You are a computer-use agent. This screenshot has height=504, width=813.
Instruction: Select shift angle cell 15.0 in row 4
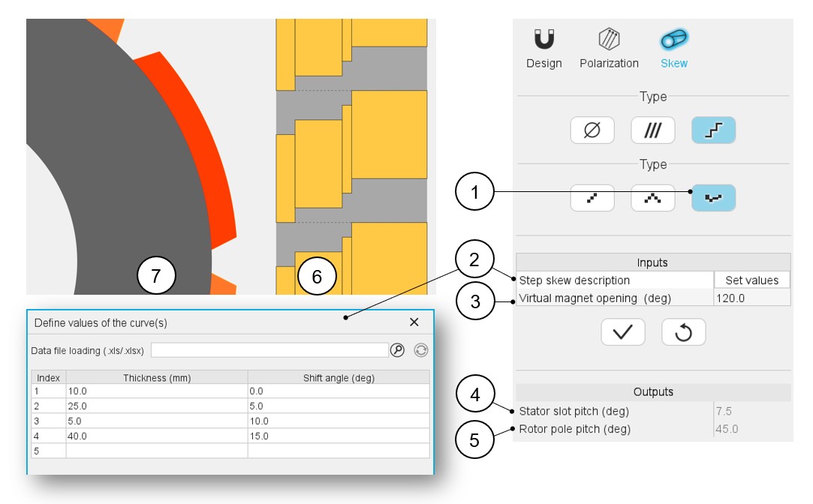tap(339, 436)
